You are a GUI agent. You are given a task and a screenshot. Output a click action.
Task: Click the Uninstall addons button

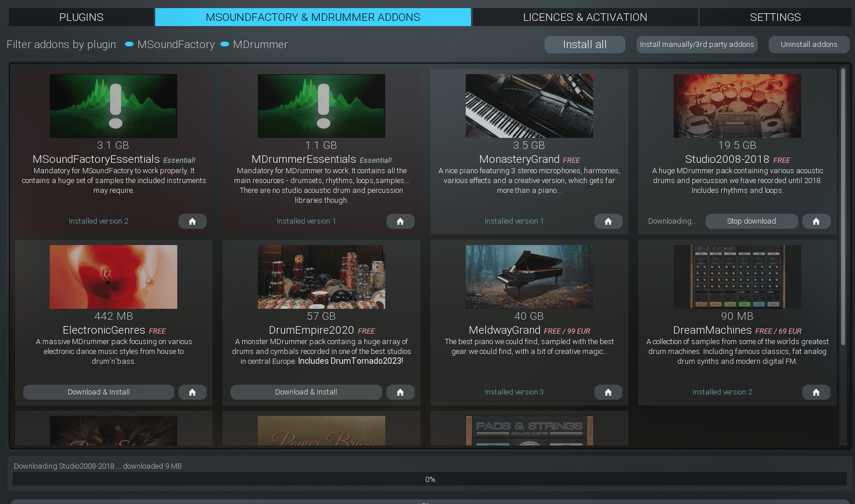pos(809,45)
